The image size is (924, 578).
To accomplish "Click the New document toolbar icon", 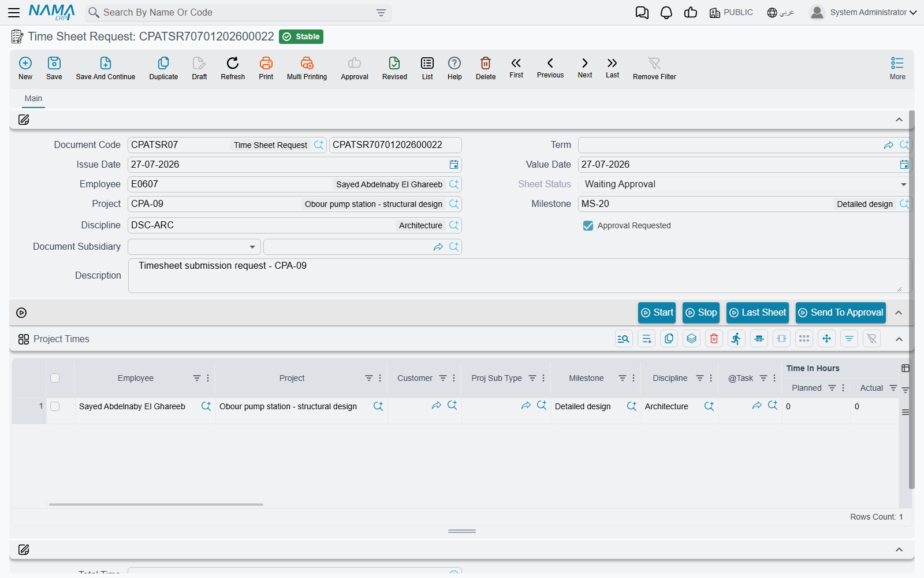I will coord(25,68).
